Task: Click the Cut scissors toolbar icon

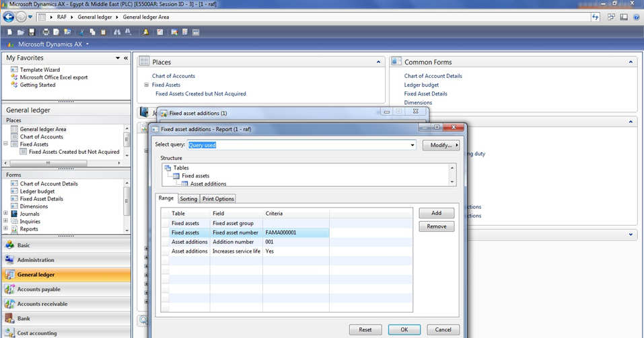Action: [x=81, y=32]
